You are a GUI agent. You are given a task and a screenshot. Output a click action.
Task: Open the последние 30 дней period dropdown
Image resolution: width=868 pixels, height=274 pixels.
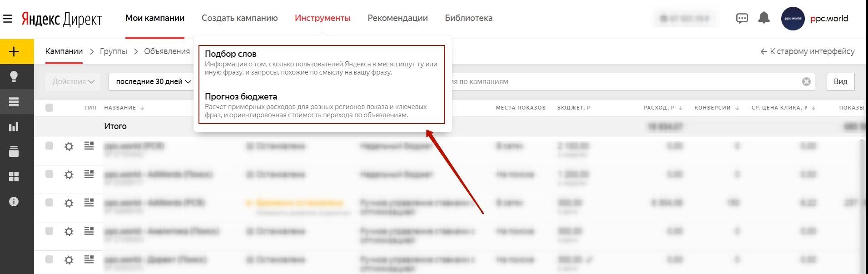point(153,82)
